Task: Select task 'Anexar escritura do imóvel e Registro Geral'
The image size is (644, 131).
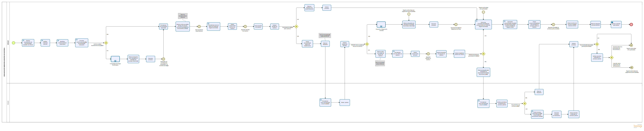Action: pyautogui.click(x=572, y=25)
